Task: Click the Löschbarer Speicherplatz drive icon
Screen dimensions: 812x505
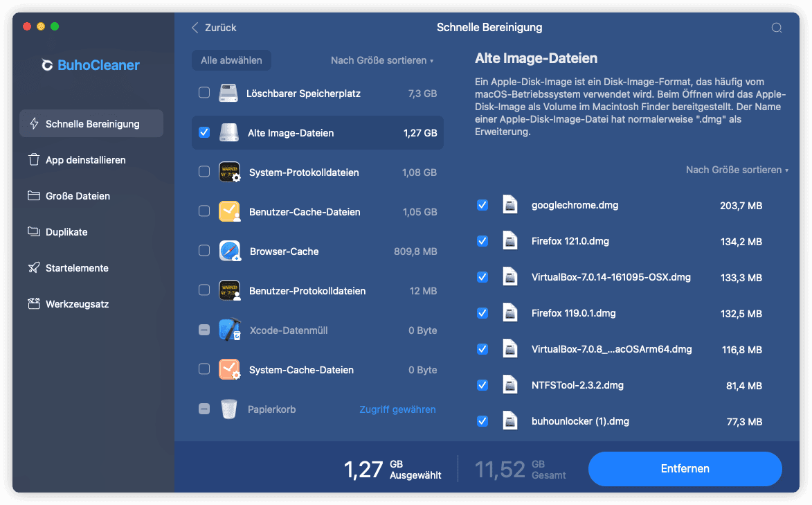Action: tap(228, 94)
